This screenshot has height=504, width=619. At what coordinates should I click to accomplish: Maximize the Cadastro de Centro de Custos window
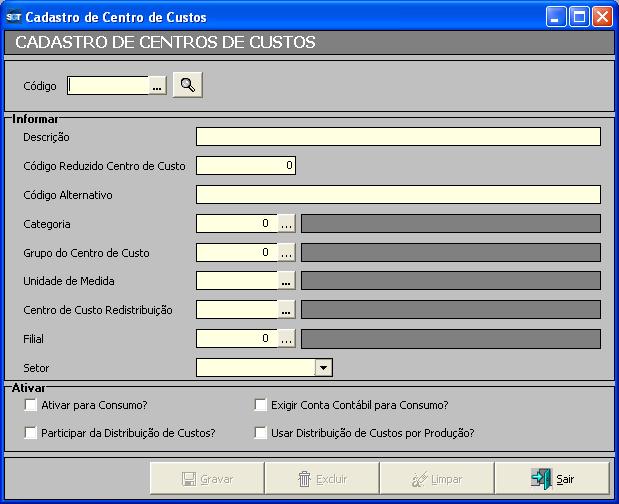579,17
